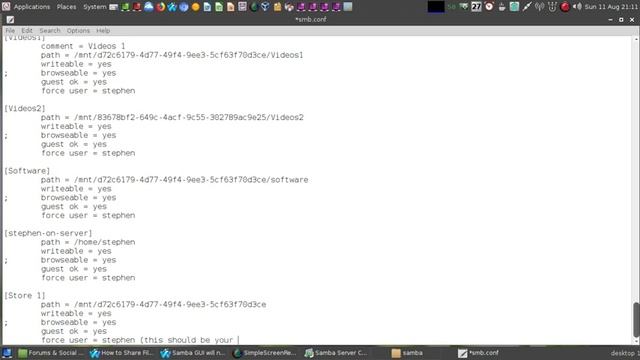Click the wireless network tray icon
The height and width of the screenshot is (360, 640).
click(x=540, y=7)
